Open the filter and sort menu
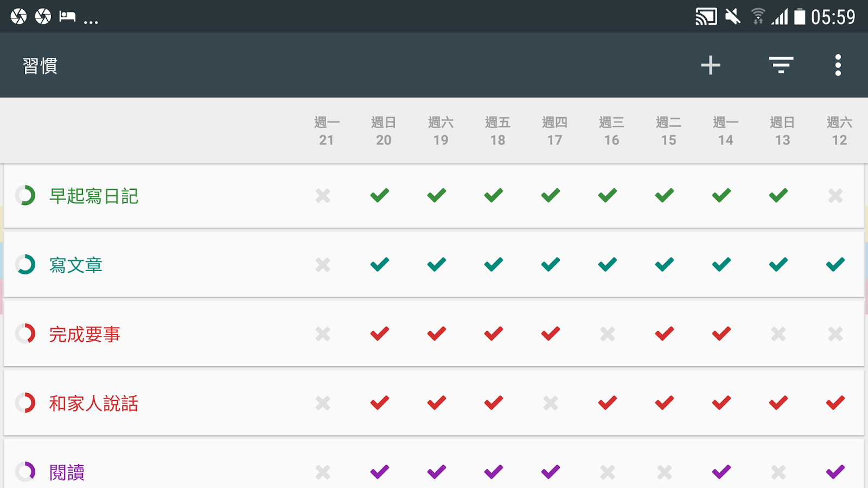The height and width of the screenshot is (488, 868). tap(781, 66)
